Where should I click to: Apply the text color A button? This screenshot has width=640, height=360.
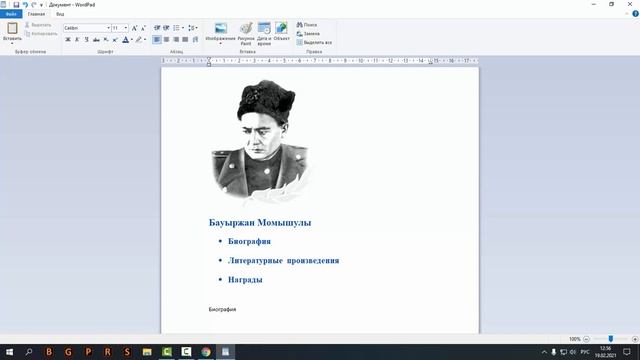[126, 40]
